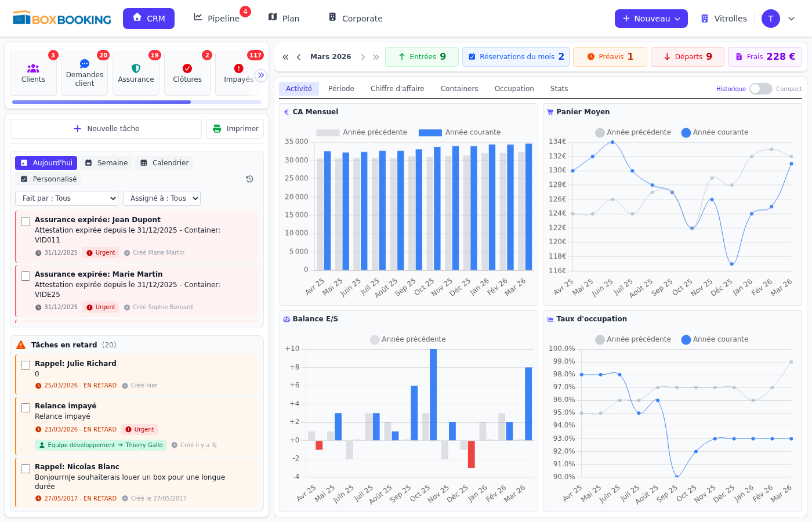Open the 'Assigné à : Tous' dropdown
Image resolution: width=812 pixels, height=522 pixels.
point(161,198)
